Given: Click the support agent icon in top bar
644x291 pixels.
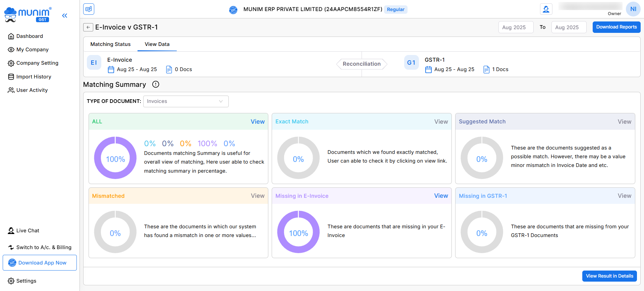Looking at the screenshot, I should (x=546, y=9).
